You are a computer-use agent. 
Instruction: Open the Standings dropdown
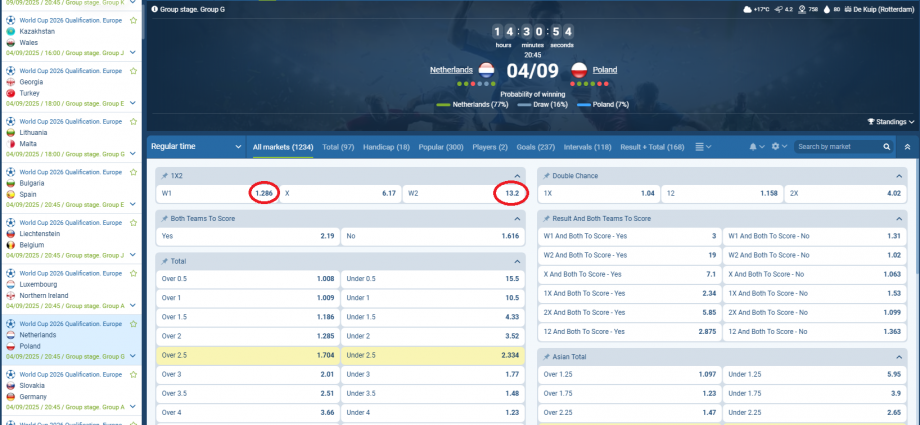pyautogui.click(x=891, y=122)
